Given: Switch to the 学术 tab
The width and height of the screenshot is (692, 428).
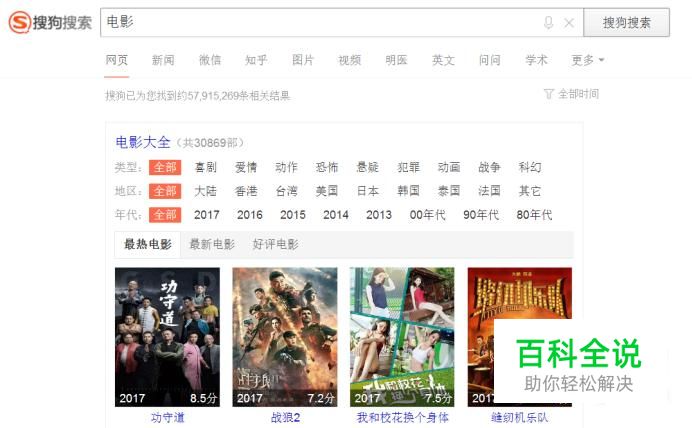Looking at the screenshot, I should (536, 60).
